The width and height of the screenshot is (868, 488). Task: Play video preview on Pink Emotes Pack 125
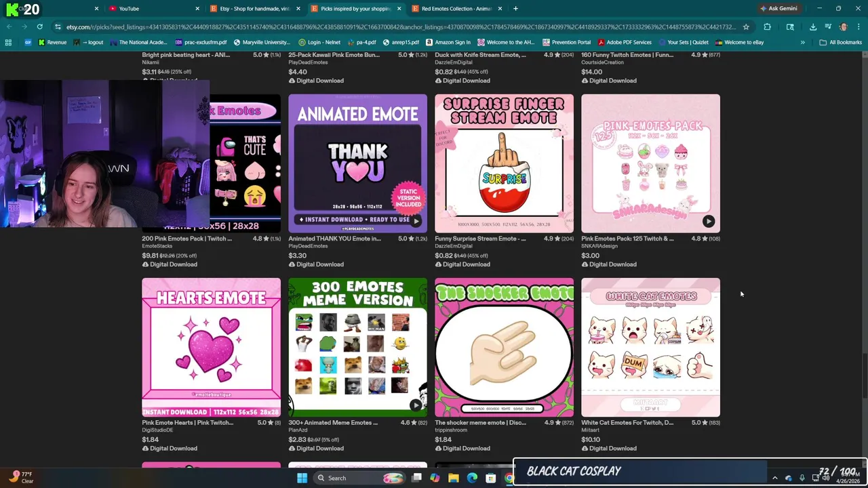(x=709, y=221)
